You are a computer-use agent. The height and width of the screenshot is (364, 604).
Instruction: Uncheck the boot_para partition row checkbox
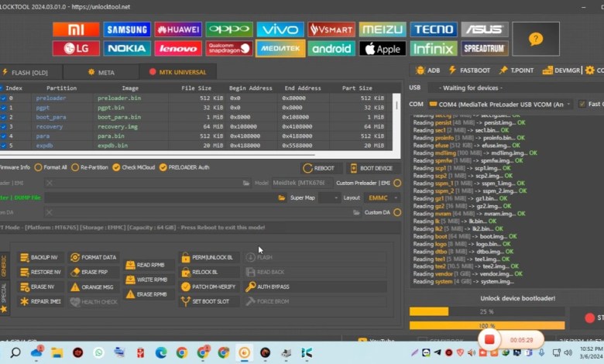tap(3, 117)
